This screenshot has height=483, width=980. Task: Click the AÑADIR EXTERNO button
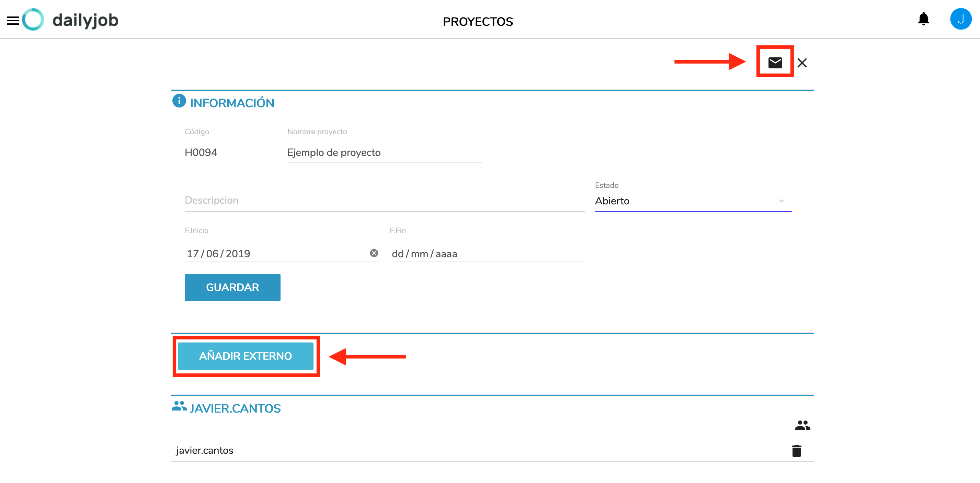click(246, 356)
